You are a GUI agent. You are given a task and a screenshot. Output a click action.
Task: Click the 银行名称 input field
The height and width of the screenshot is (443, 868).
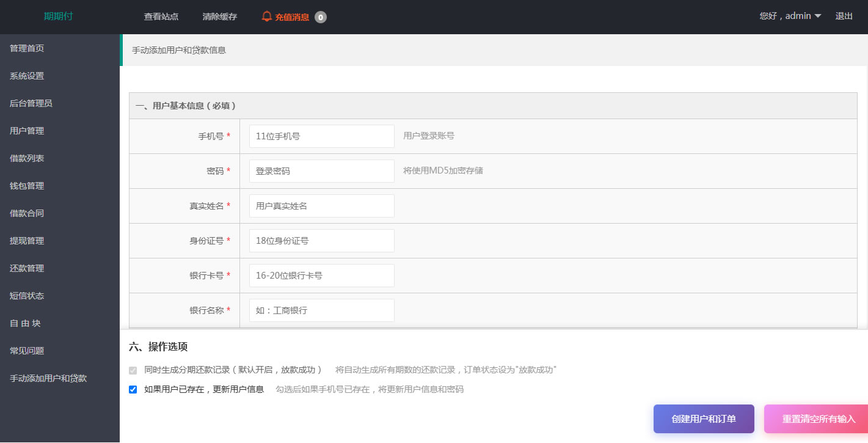(x=321, y=310)
